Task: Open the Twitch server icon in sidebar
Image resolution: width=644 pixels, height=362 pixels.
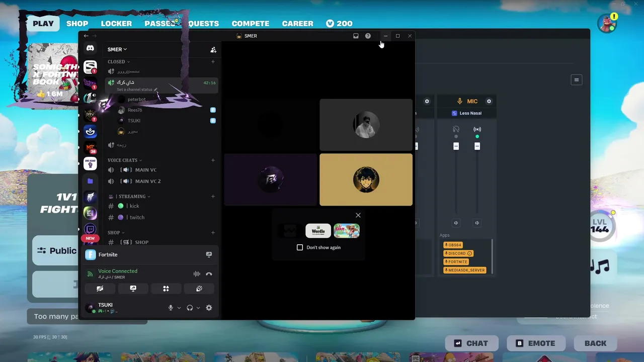Action: [x=90, y=230]
